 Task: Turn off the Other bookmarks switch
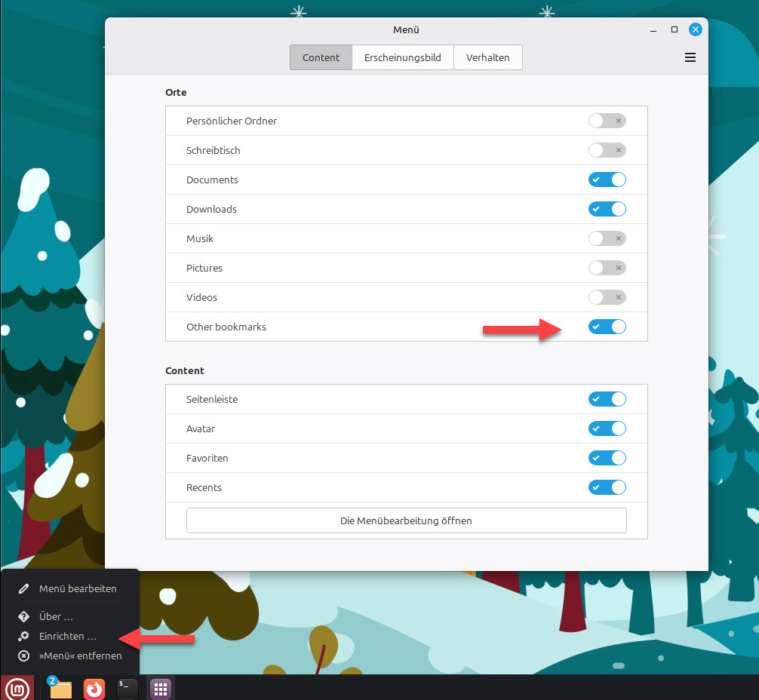point(607,327)
